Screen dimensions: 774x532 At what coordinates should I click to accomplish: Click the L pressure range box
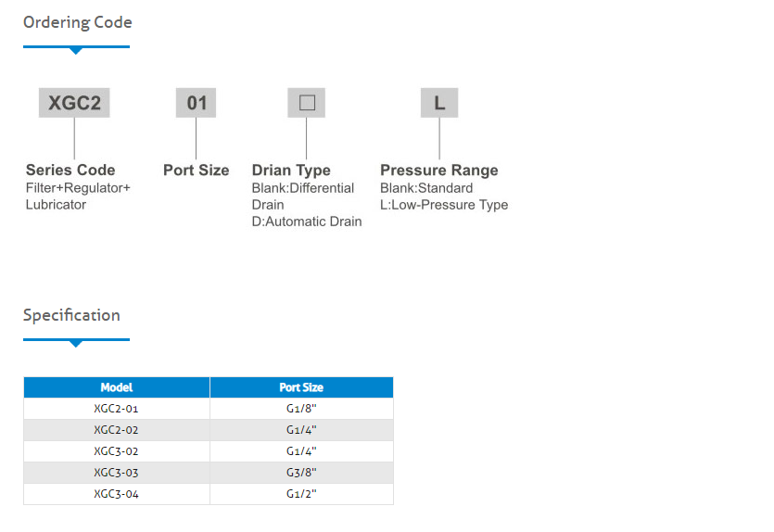tap(439, 103)
